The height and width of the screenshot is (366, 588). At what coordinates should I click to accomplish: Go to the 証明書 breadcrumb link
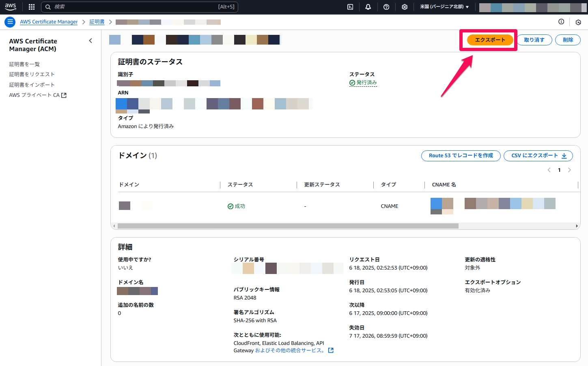[x=97, y=22]
